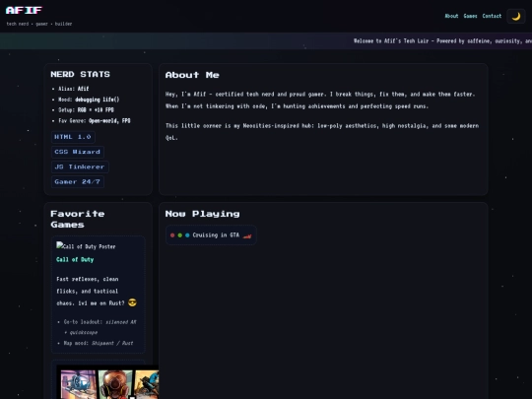
Task: Click the Welcome to Afif's Tech Lair marquee
Action: coord(442,41)
